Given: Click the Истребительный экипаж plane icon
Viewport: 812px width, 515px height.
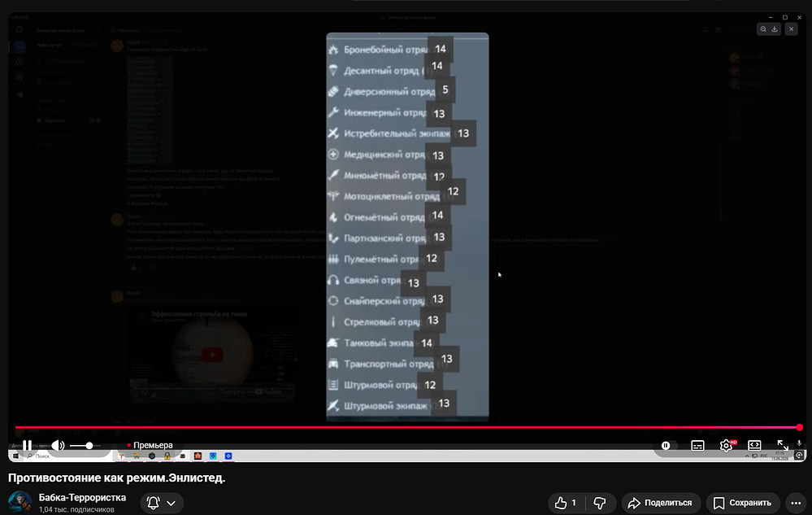Looking at the screenshot, I should (333, 133).
